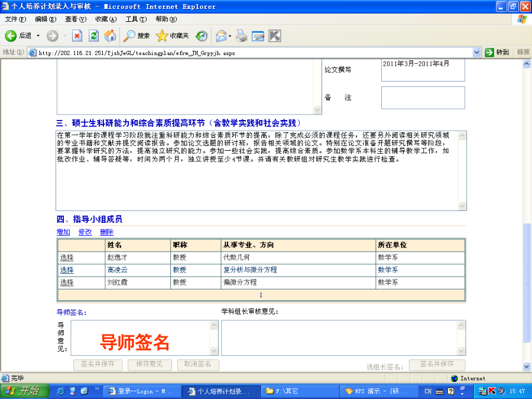Screen dimensions: 532x399
Task: Open Favorites (收藏夹) star icon
Action: [x=172, y=36]
